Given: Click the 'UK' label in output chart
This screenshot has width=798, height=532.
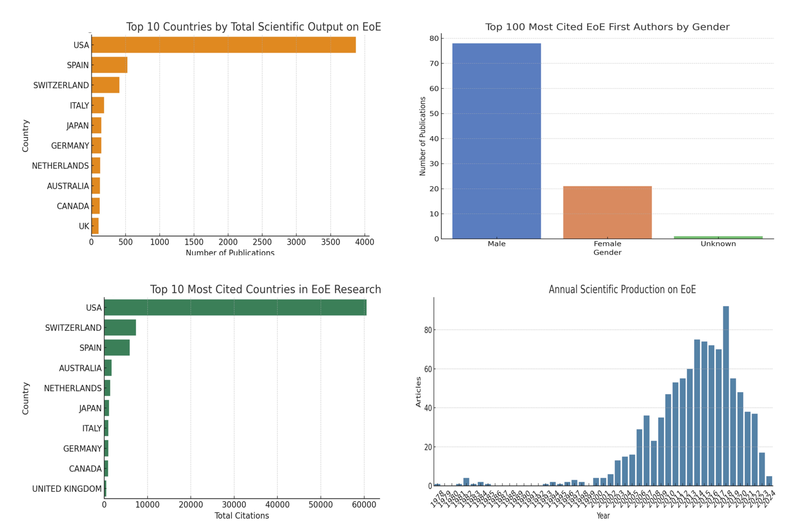Looking at the screenshot, I should [x=84, y=226].
